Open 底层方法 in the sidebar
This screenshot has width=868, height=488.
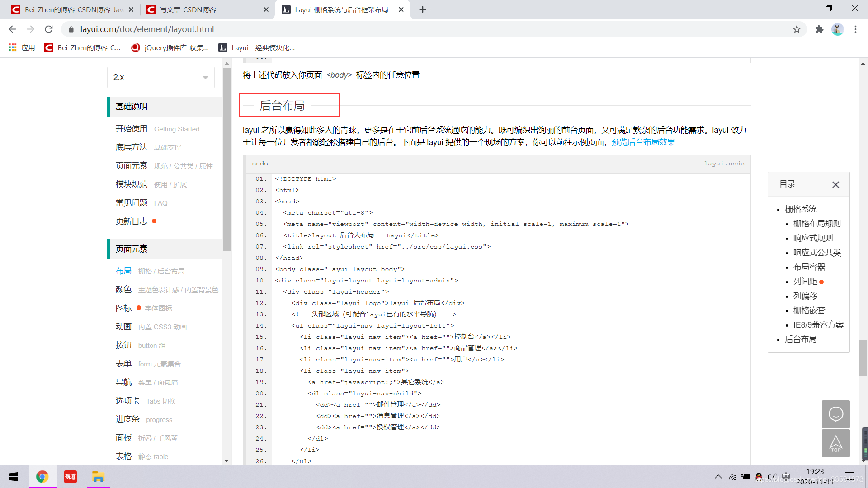click(148, 147)
